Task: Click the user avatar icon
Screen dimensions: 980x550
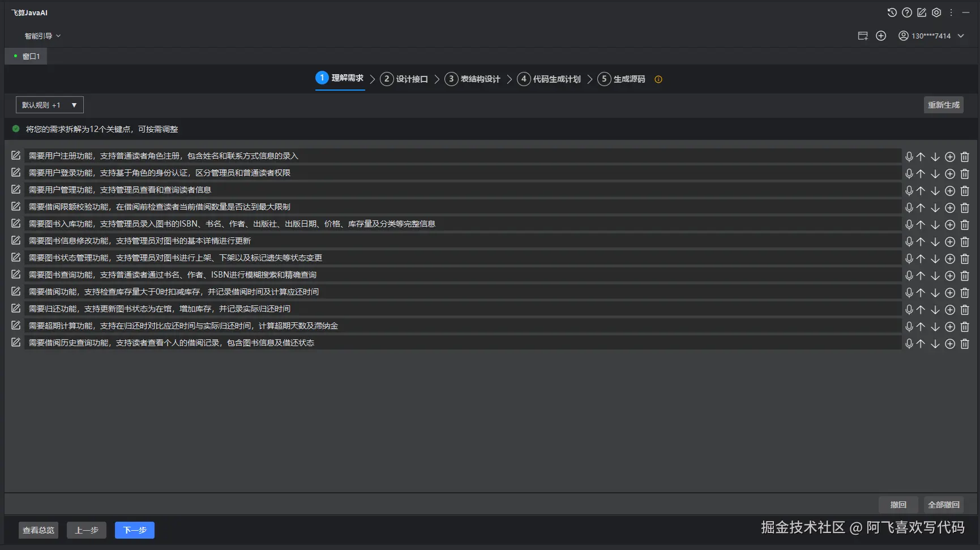Action: pos(904,36)
